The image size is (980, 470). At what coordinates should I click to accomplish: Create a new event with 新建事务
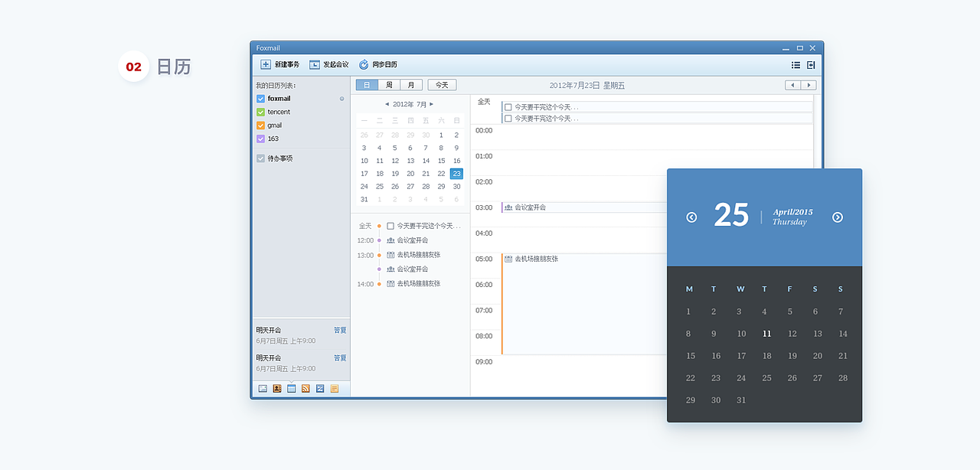pos(281,64)
